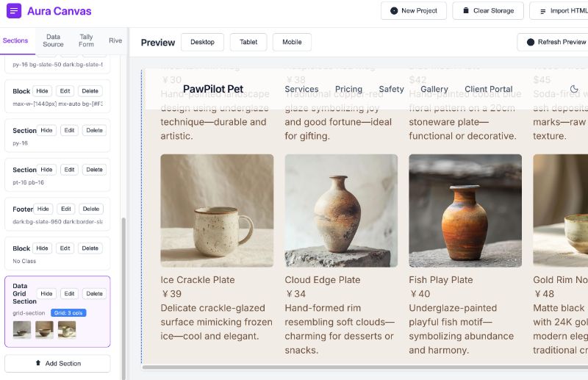
Task: Click second thumbnail in Data Grid Section
Action: tap(45, 330)
